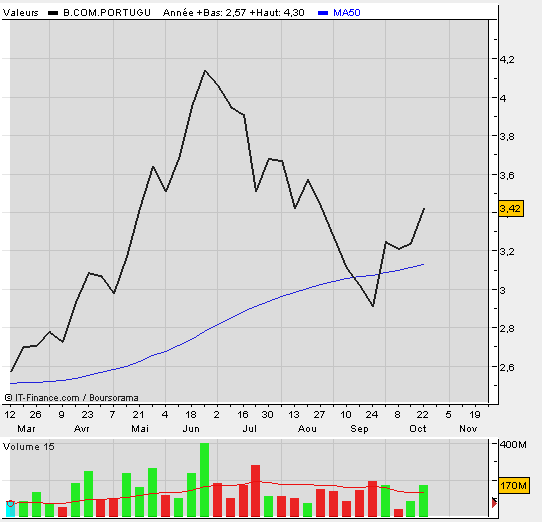Click the 4 price axis label
The height and width of the screenshot is (522, 542).
(x=503, y=98)
